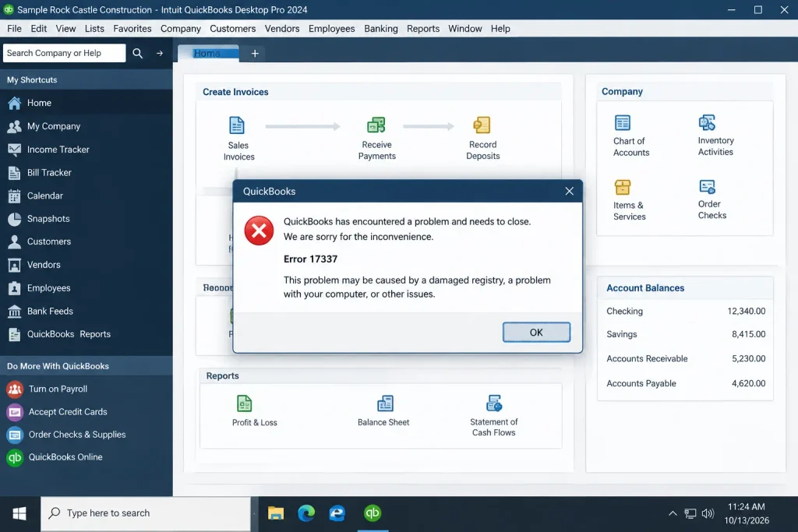Click the Checking balance 12,340.00
Viewport: 798px width, 532px height.
coord(746,311)
